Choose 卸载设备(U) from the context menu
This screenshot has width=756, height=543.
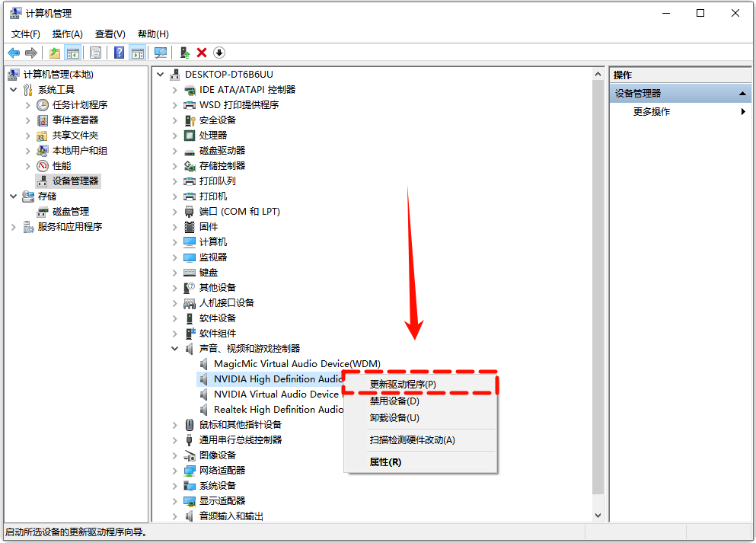[394, 417]
